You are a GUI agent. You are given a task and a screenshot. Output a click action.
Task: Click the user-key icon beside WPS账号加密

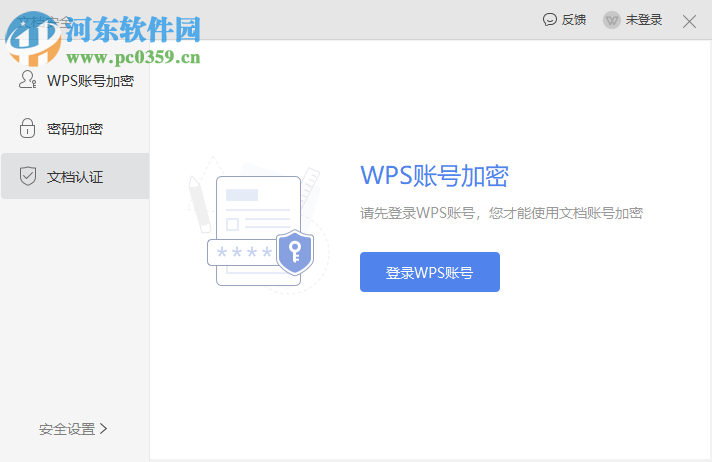click(x=27, y=79)
